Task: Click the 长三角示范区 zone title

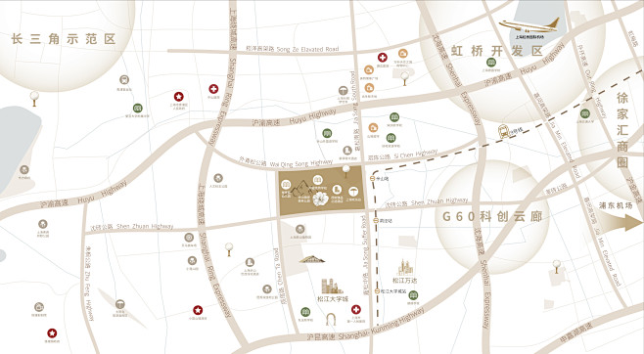Action: click(x=64, y=39)
